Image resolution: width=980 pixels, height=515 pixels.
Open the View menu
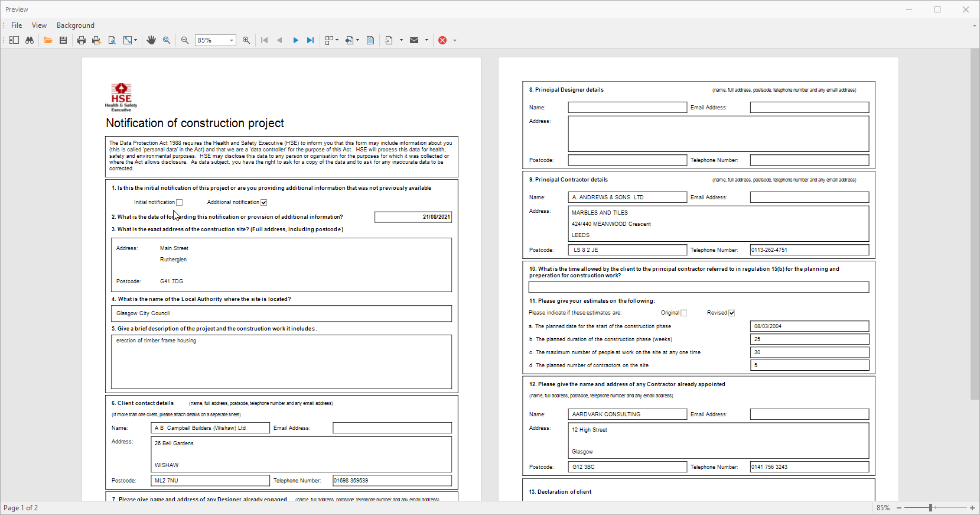tap(39, 25)
